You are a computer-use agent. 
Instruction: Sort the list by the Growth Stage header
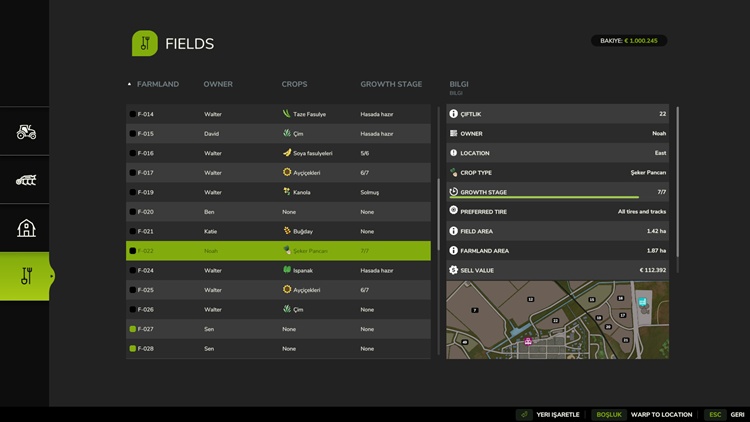391,84
